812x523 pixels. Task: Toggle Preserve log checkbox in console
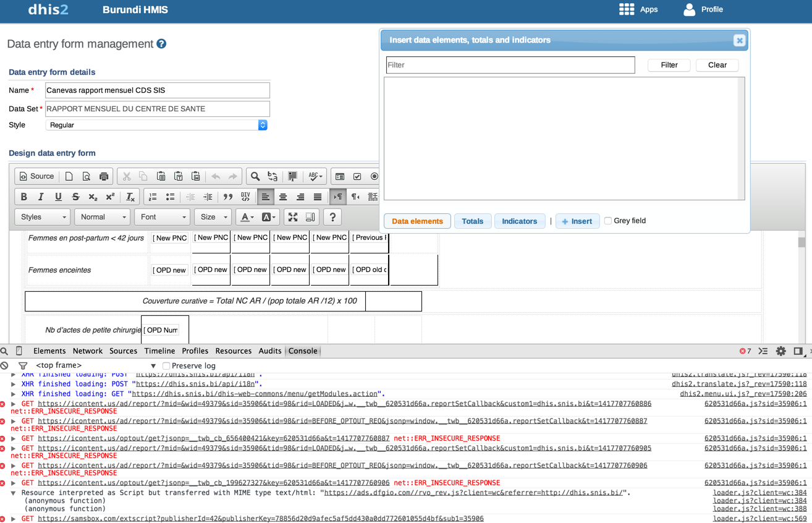166,366
